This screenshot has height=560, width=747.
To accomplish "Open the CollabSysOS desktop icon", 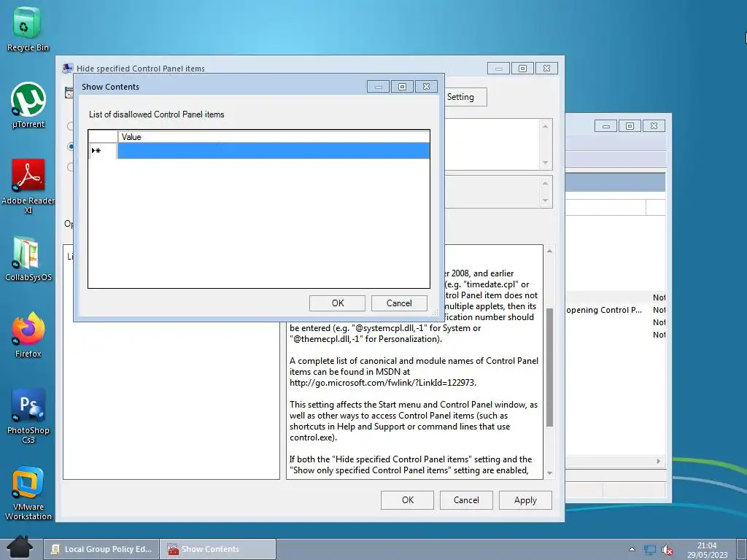I will click(x=28, y=258).
